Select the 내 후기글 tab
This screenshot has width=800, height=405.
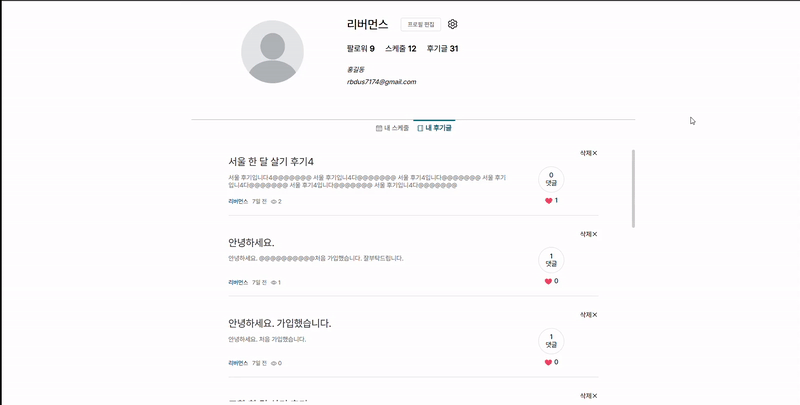coord(434,128)
